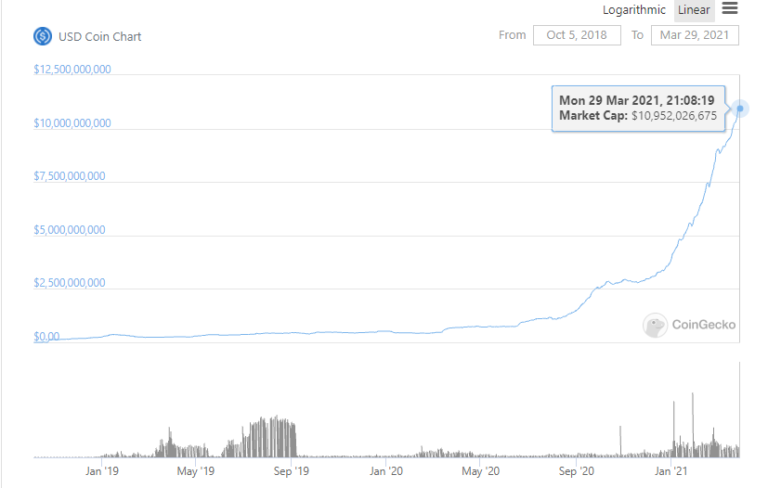Screen dimensions: 768x488
Task: Click the $10,000,000,000 y-axis label
Action: point(72,124)
